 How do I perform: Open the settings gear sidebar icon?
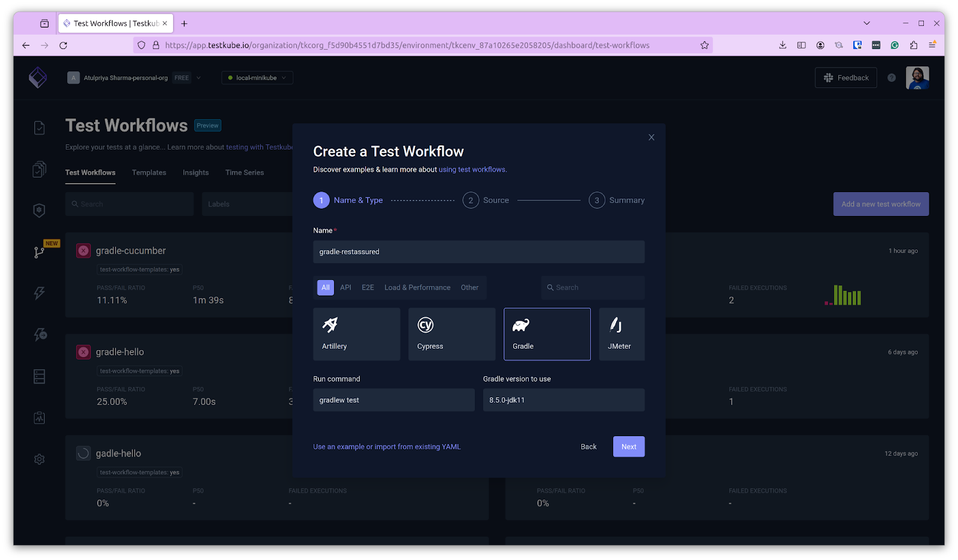pos(40,459)
